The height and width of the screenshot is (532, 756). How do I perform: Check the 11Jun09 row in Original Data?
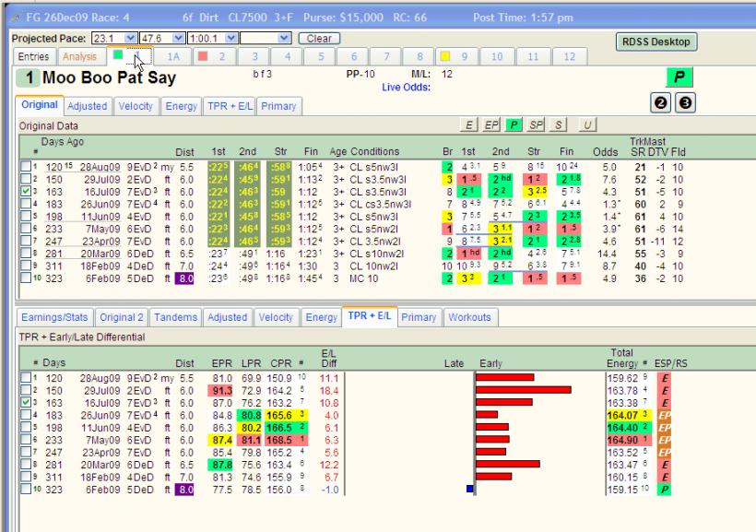[x=26, y=217]
